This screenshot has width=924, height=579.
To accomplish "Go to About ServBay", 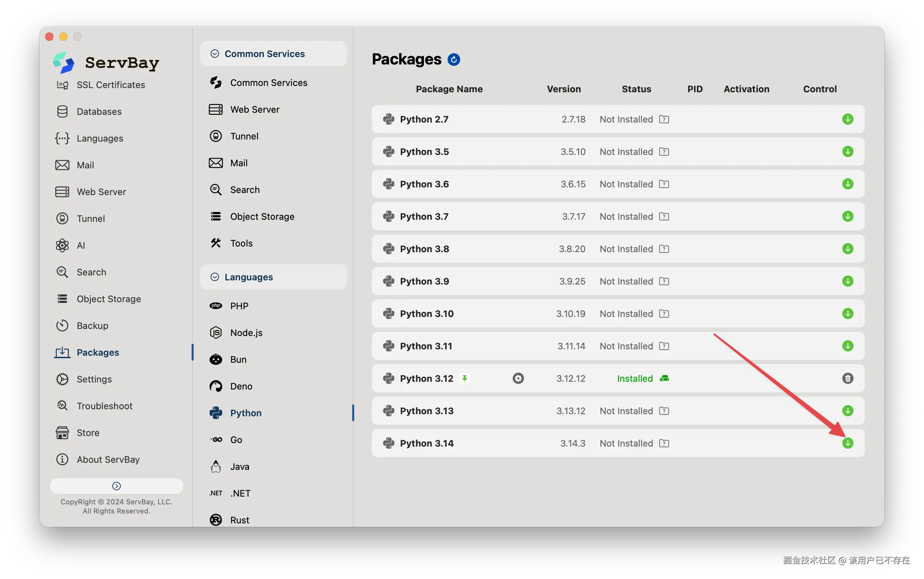I will (108, 460).
